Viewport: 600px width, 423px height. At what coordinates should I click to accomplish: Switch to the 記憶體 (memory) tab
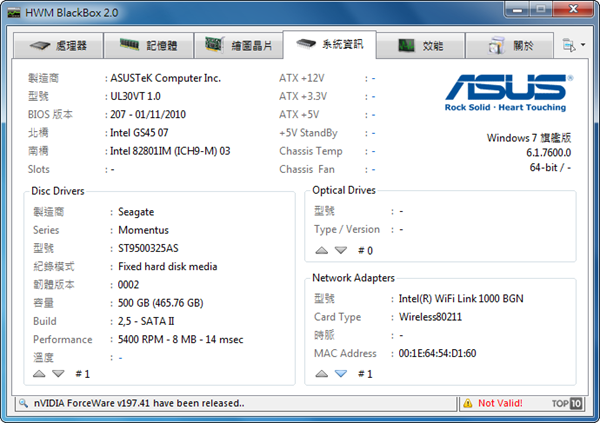coord(149,46)
